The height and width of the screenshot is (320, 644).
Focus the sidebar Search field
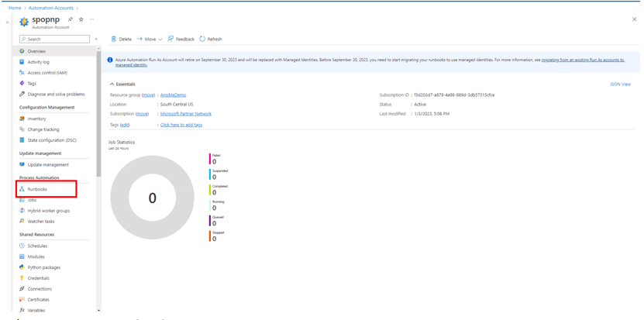tap(54, 39)
